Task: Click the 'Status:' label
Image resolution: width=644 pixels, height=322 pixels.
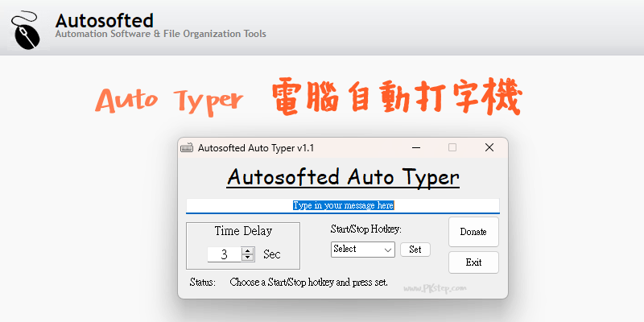Action: coord(203,283)
